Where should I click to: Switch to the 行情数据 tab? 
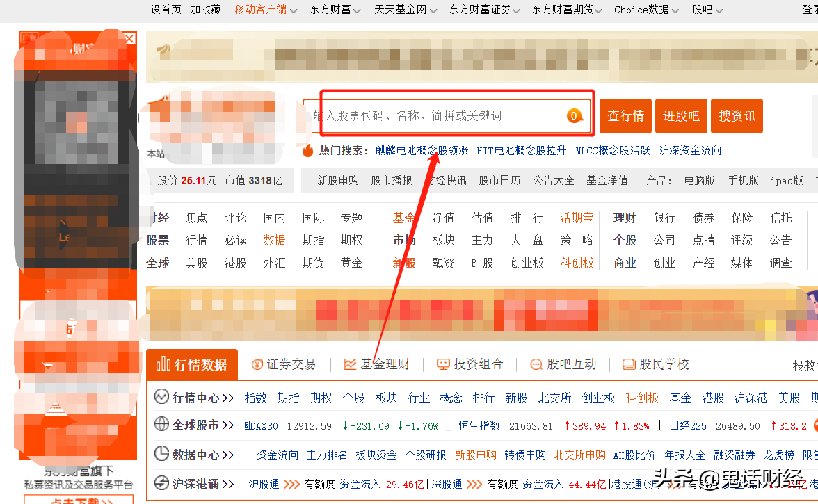point(192,364)
